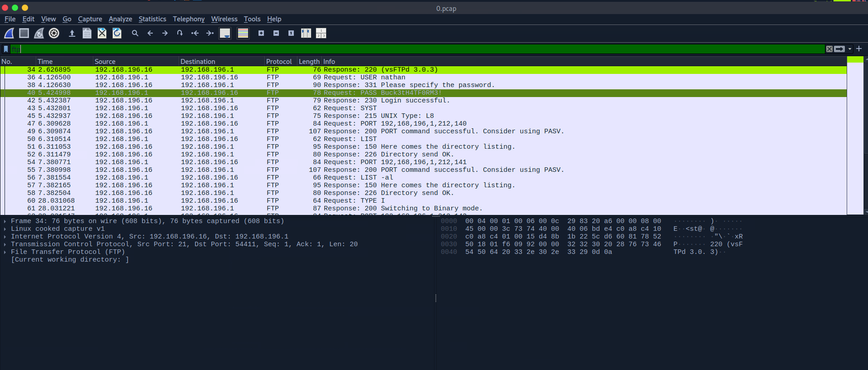Select packet 40 PASS request row
The image size is (868, 370).
[424, 93]
